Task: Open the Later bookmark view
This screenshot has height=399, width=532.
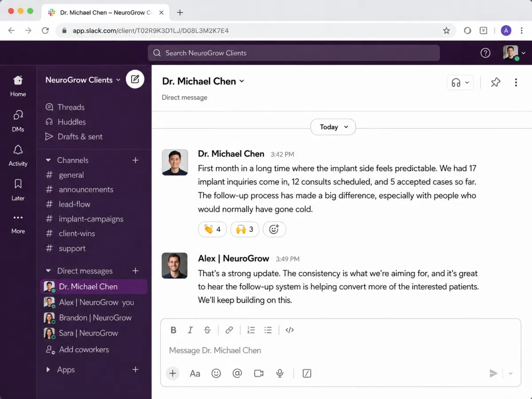Action: (x=18, y=190)
